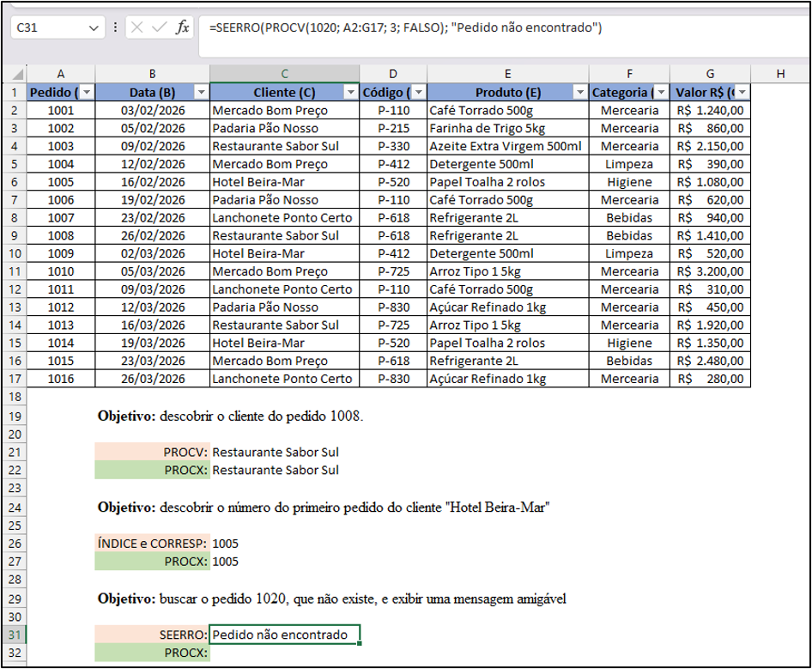Screen dimensions: 812x669
Task: Click cell with Pedido 1008
Action: (x=61, y=236)
